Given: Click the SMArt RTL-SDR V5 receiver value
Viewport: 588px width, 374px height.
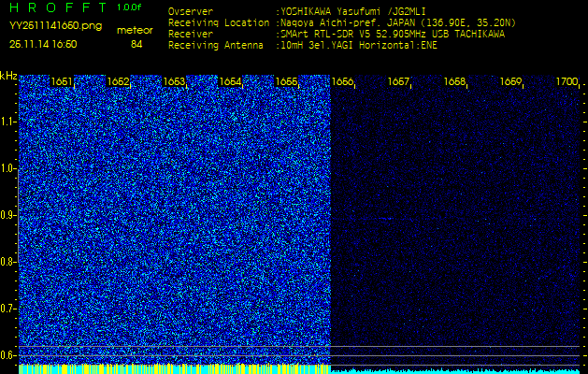Looking at the screenshot, I should pyautogui.click(x=393, y=35).
